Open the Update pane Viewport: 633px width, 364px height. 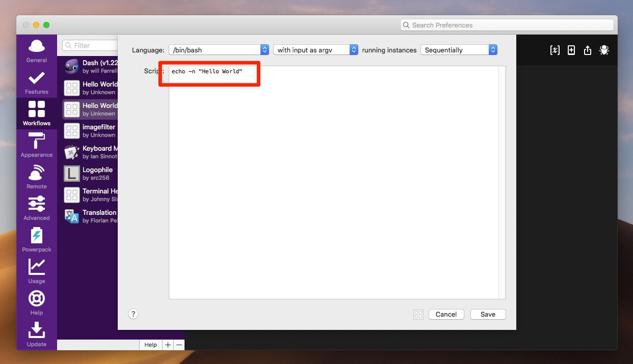[37, 334]
